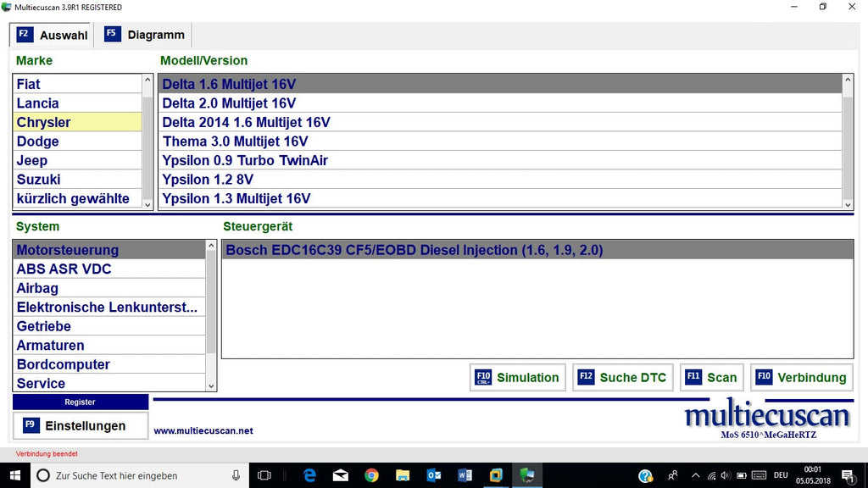Image resolution: width=868 pixels, height=488 pixels.
Task: Choose Service in the System list
Action: click(109, 383)
